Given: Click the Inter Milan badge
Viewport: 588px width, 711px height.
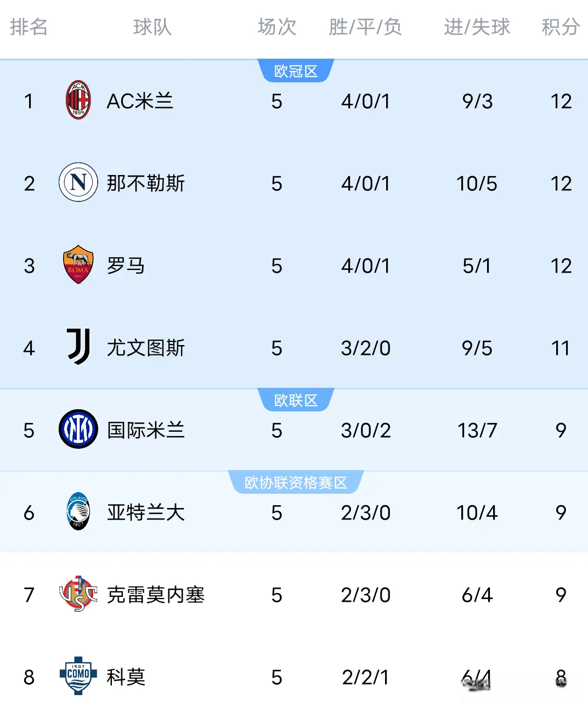Looking at the screenshot, I should click(x=78, y=429).
